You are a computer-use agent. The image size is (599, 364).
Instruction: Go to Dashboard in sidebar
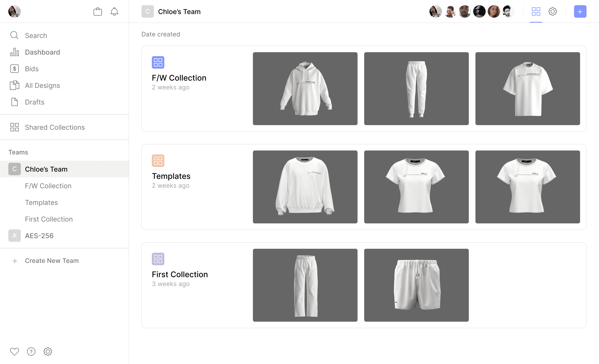[x=42, y=52]
